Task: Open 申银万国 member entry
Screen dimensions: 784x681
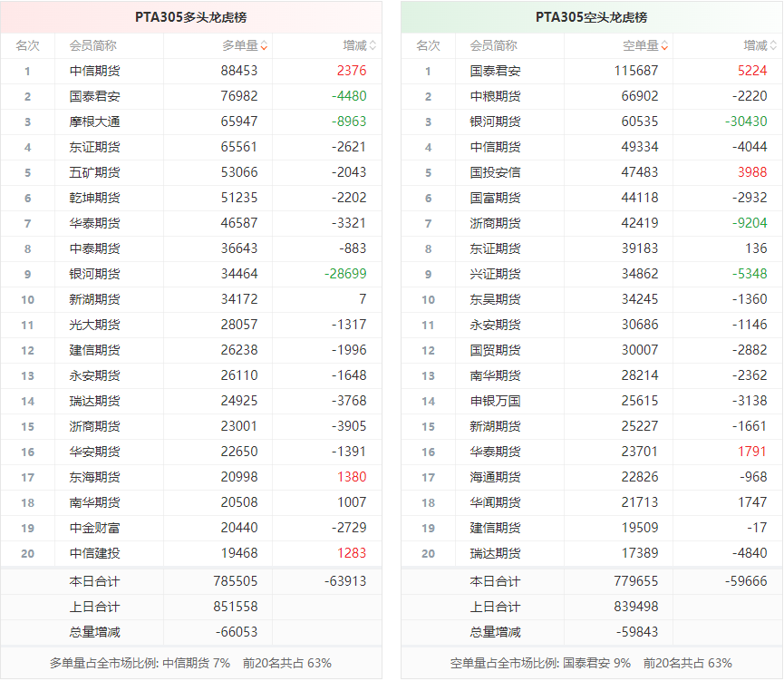Action: pos(495,401)
